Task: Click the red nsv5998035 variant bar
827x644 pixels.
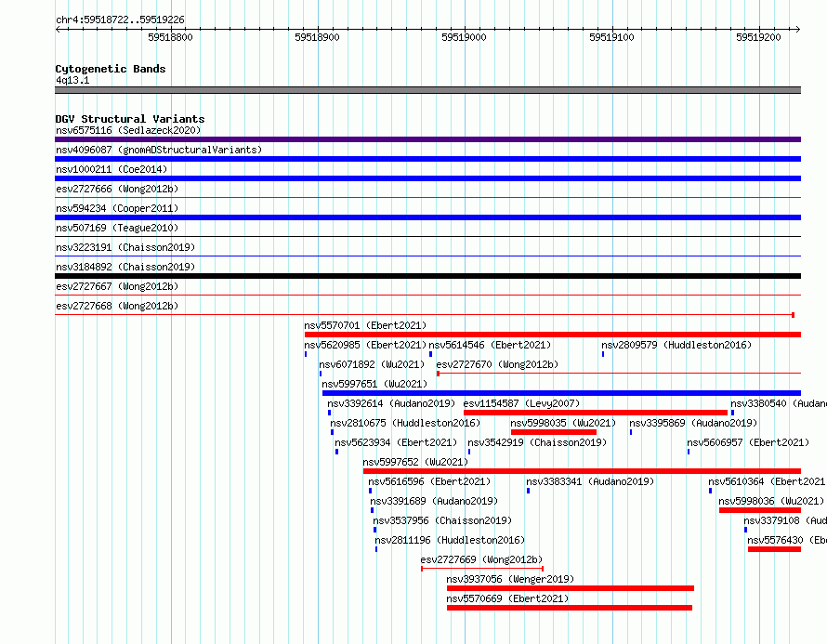Action: point(554,432)
